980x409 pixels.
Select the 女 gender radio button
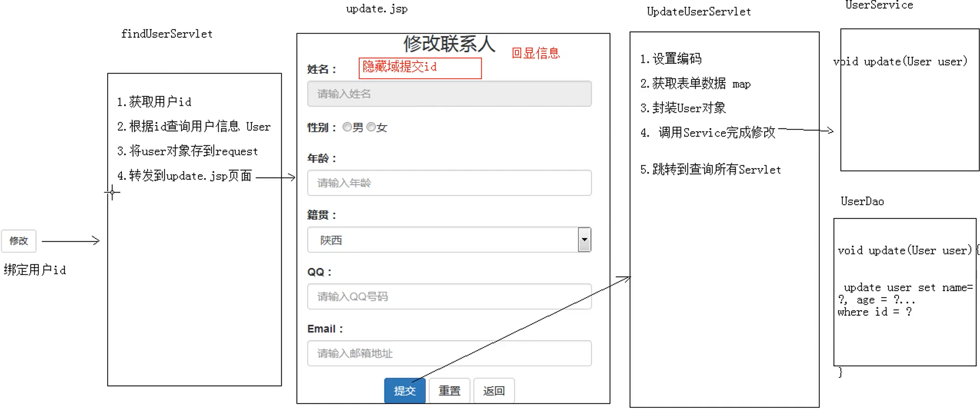[x=371, y=127]
